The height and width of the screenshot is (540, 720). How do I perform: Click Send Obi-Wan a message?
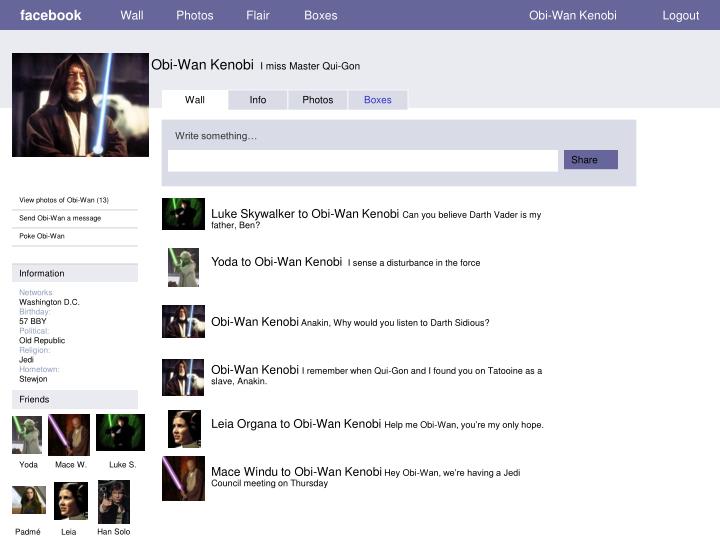[x=60, y=218]
